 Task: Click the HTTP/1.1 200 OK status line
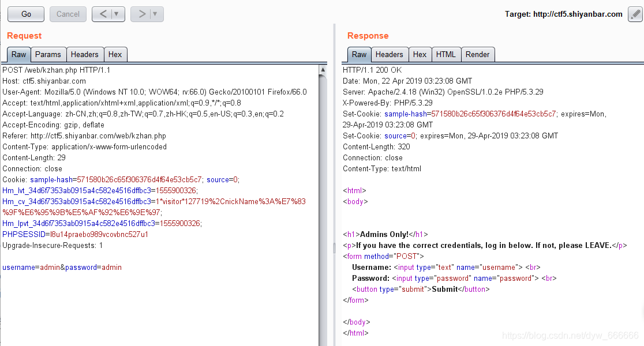(373, 70)
